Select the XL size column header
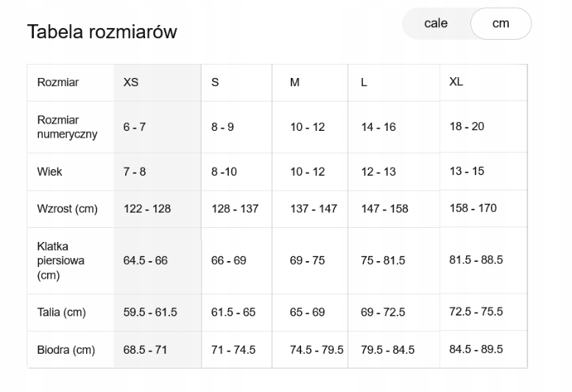 tap(456, 82)
